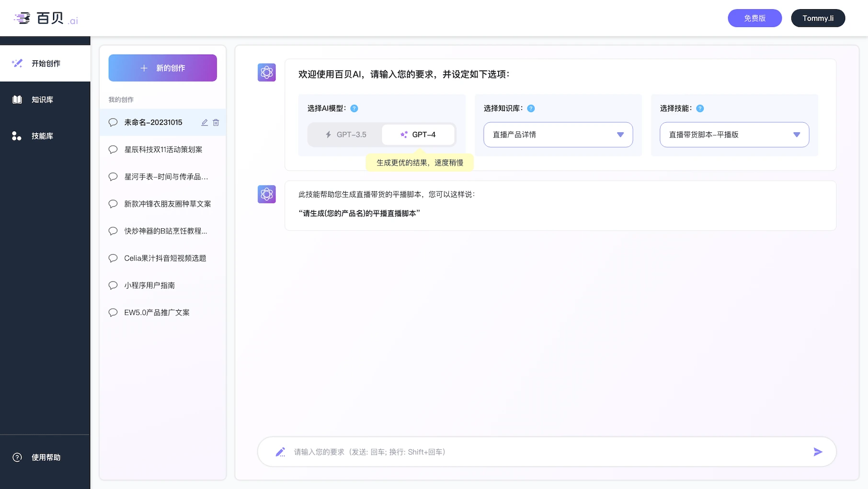Image resolution: width=868 pixels, height=489 pixels.
Task: Click the 百贝.ai logo icon
Action: [23, 18]
